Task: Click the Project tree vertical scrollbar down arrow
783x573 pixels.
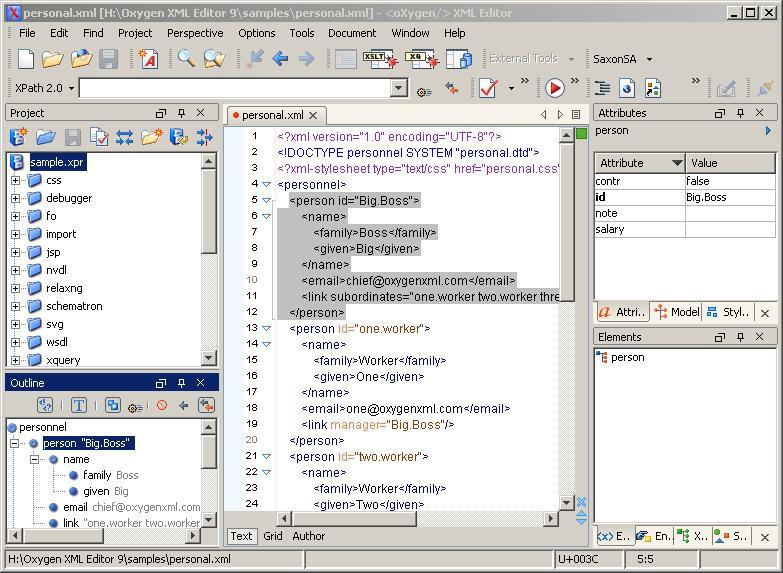Action: point(209,358)
